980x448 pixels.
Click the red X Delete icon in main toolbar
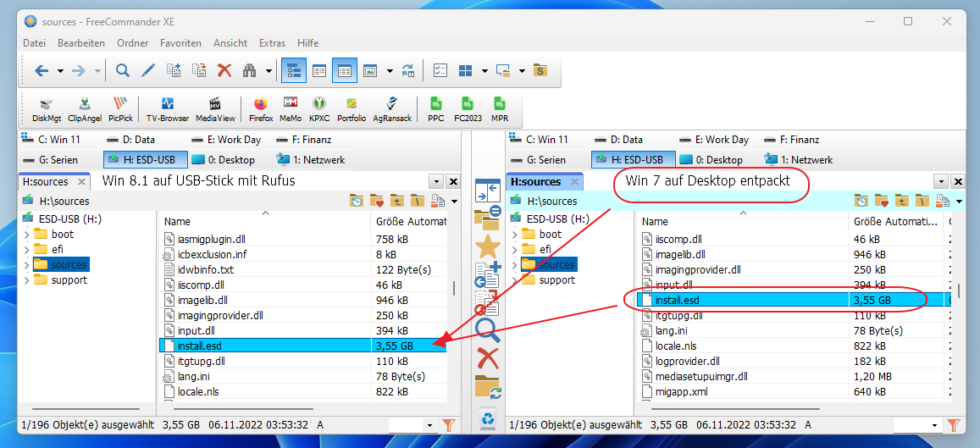click(224, 70)
